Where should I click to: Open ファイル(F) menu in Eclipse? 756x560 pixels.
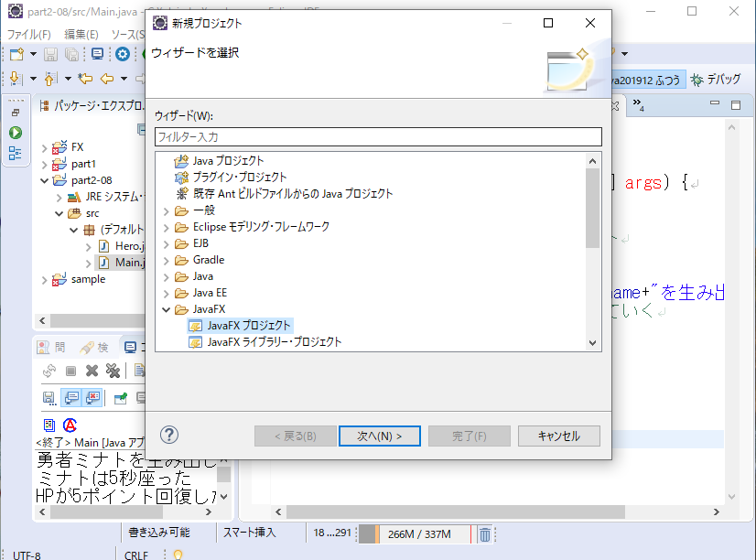point(29,34)
